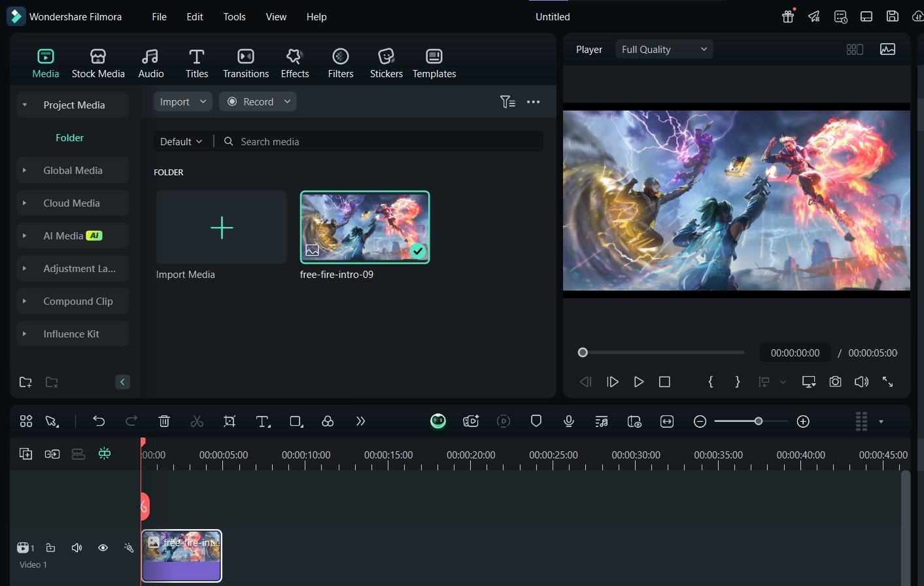
Task: Add text with the timeline Text tool
Action: [x=263, y=421]
